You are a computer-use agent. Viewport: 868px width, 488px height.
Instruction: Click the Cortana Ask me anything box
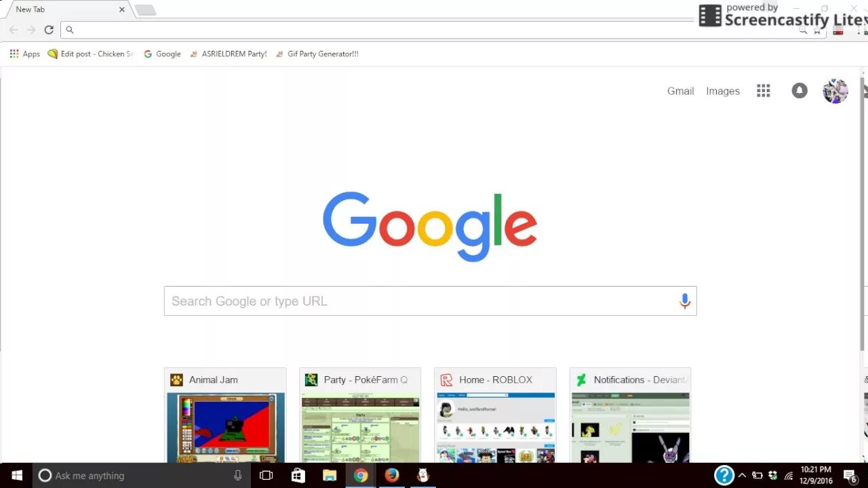tap(142, 475)
